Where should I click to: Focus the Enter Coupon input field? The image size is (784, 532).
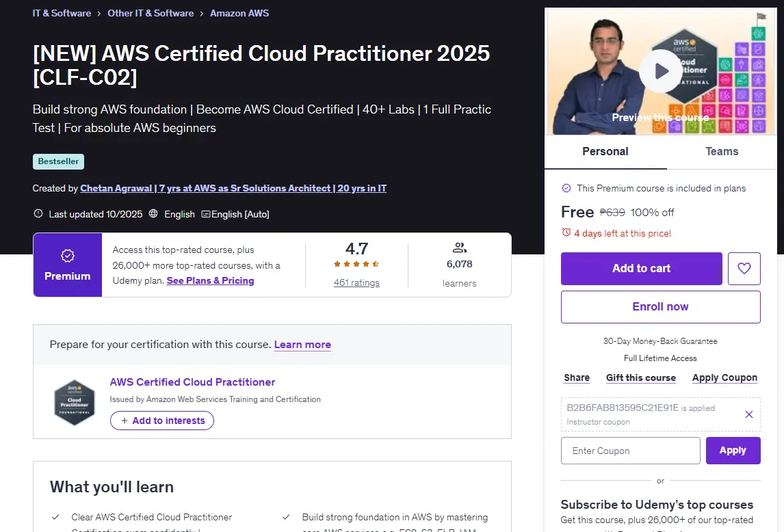tap(631, 451)
